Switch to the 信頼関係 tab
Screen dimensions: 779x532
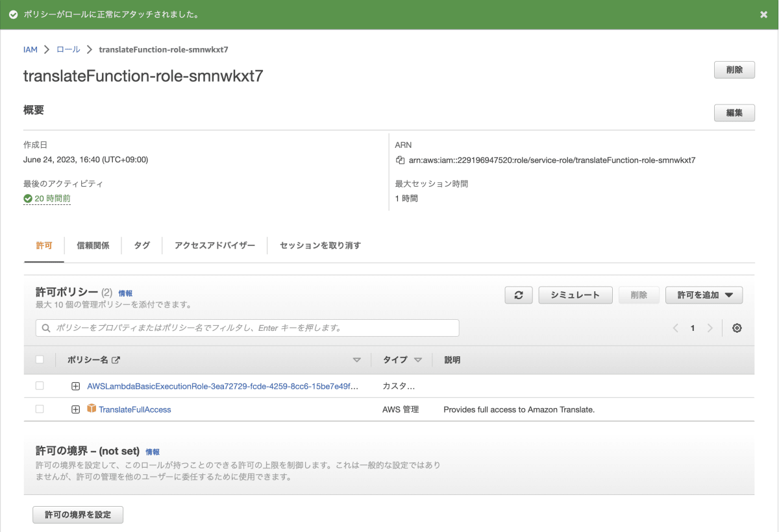click(93, 245)
